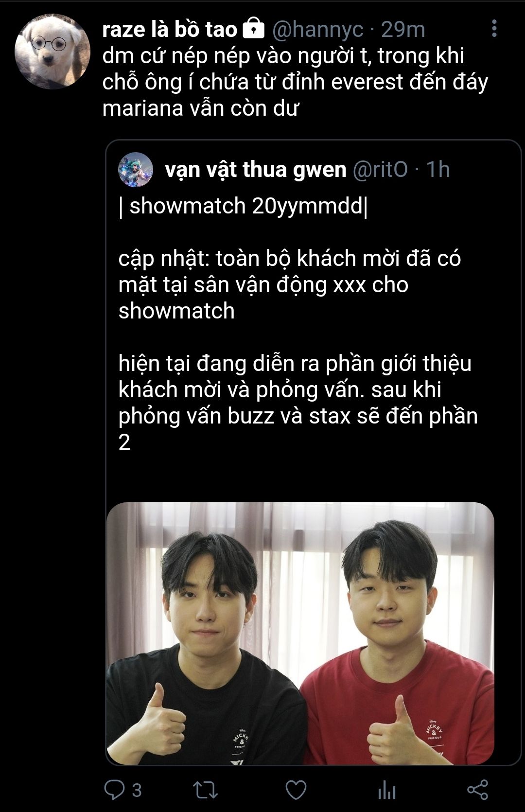Open quoted author vạn vật thua gwen
This screenshot has width=525, height=812.
click(x=256, y=170)
